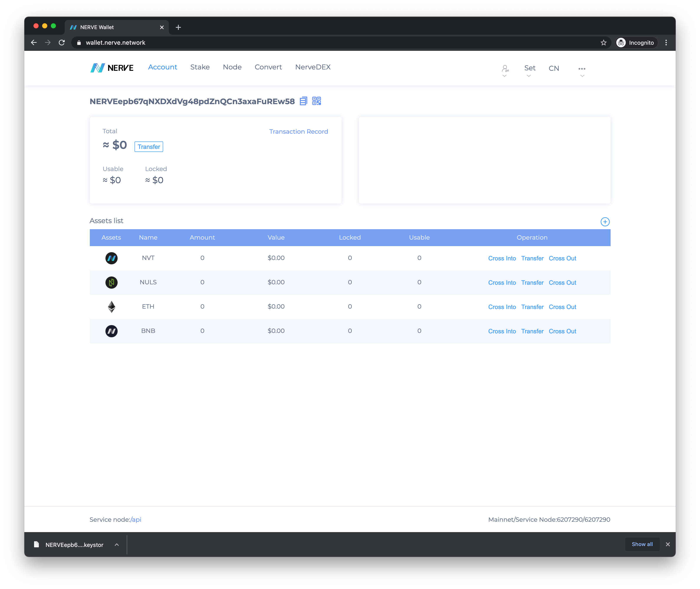700x589 pixels.
Task: Click the BNB token icon
Action: pyautogui.click(x=112, y=331)
